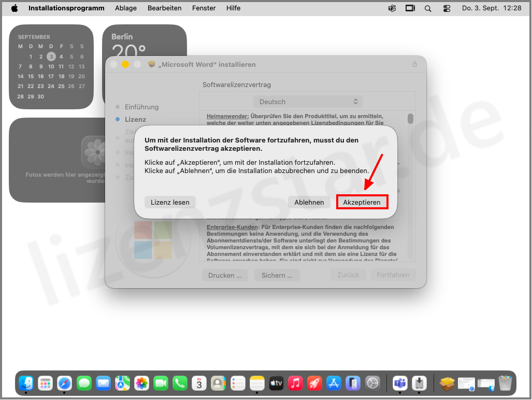Image resolution: width=532 pixels, height=400 pixels.
Task: Click the first minimized window in dock
Action: [x=467, y=384]
